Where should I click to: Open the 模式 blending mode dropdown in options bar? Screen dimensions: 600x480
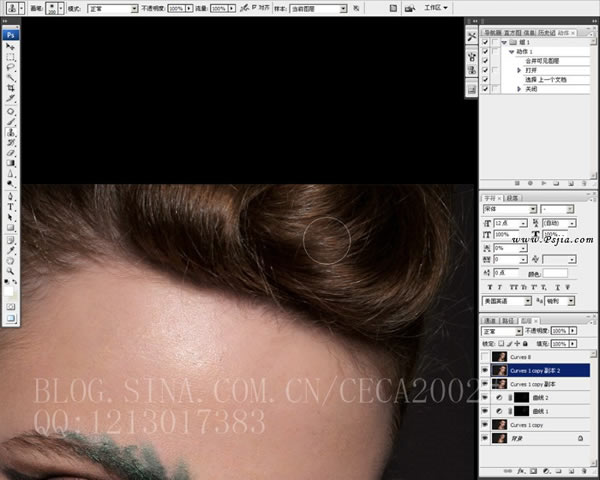pos(112,8)
